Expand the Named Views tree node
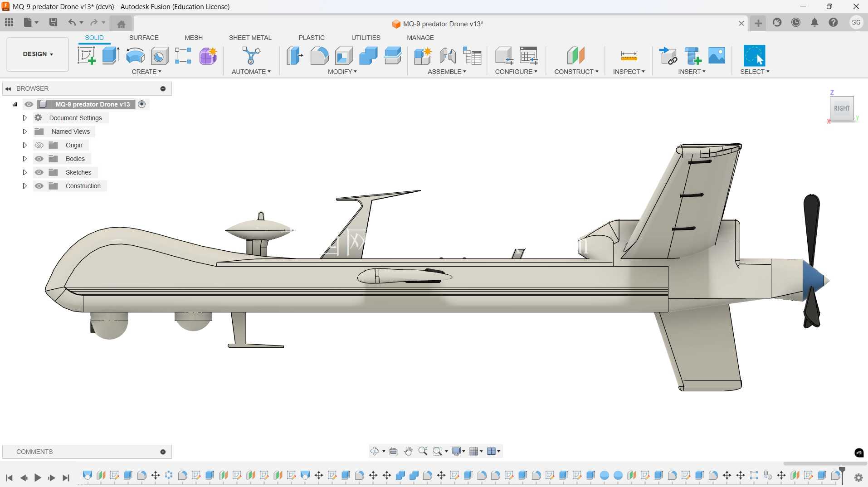The width and height of the screenshot is (868, 487). click(24, 131)
